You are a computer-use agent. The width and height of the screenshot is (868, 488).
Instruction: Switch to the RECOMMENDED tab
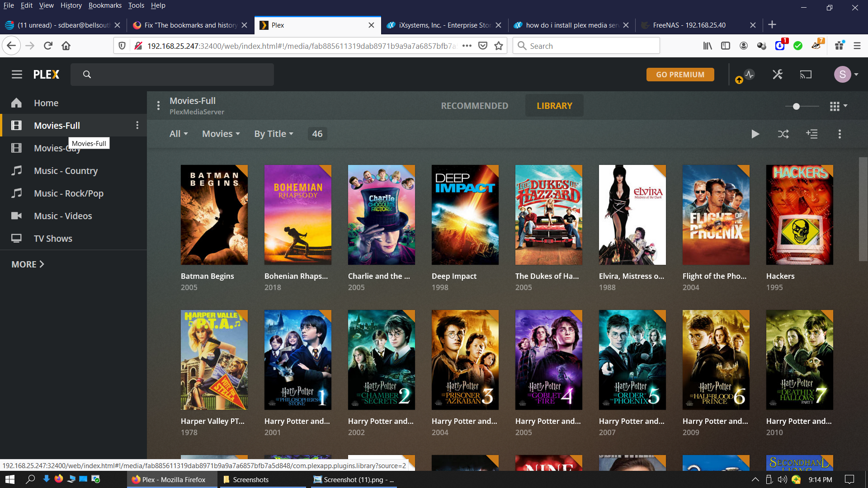[x=474, y=106]
